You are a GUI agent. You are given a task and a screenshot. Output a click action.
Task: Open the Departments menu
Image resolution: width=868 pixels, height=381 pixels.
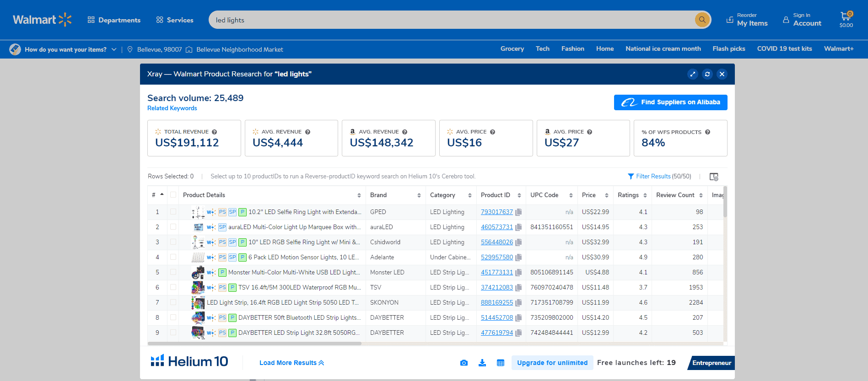[114, 20]
